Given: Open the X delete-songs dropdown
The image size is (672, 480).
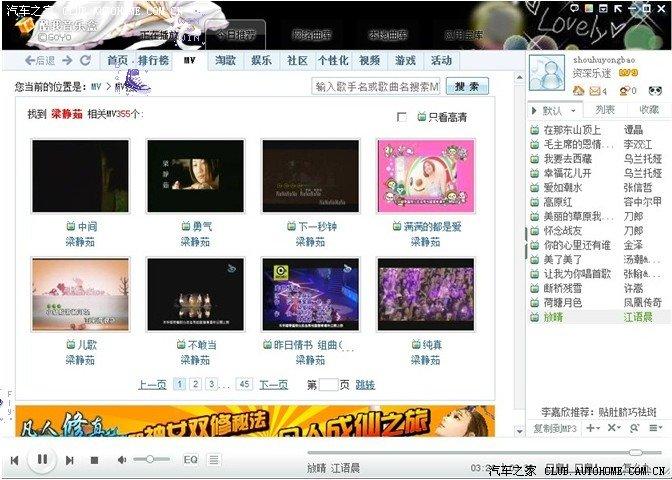Looking at the screenshot, I should point(614,428).
